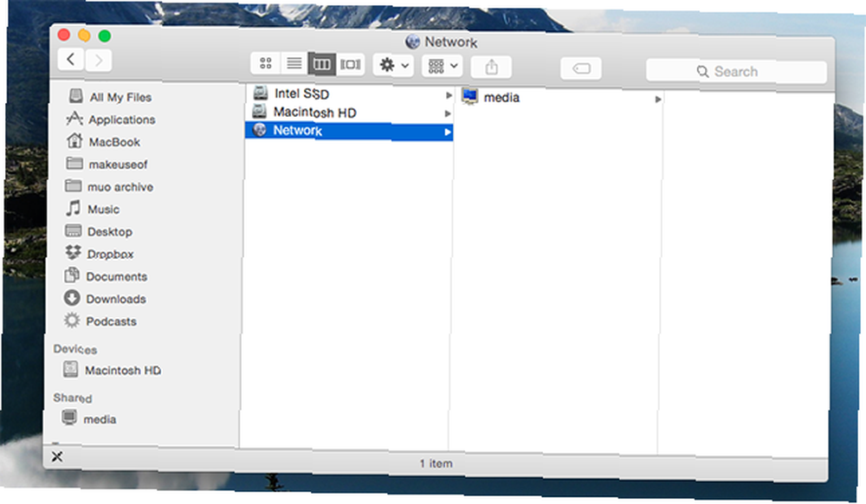Go back with the left chevron button
This screenshot has width=866, height=504.
[71, 59]
